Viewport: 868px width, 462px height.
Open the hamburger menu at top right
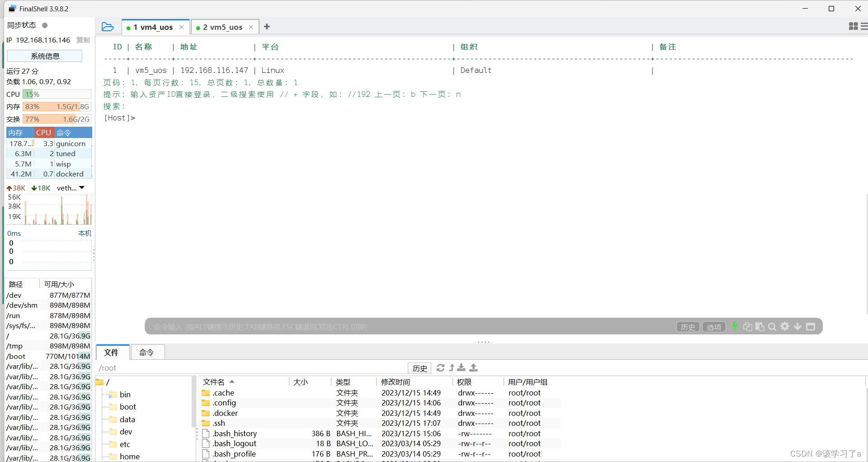pyautogui.click(x=864, y=26)
